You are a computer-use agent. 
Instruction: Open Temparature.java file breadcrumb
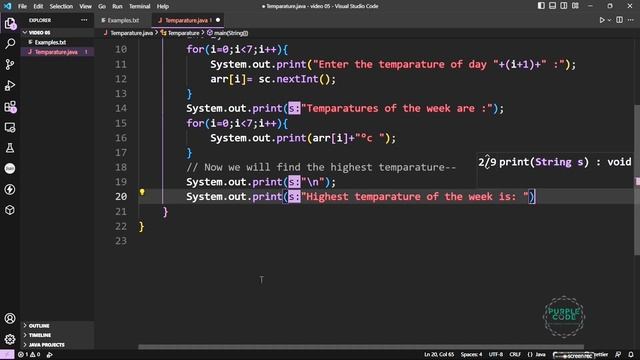point(128,33)
